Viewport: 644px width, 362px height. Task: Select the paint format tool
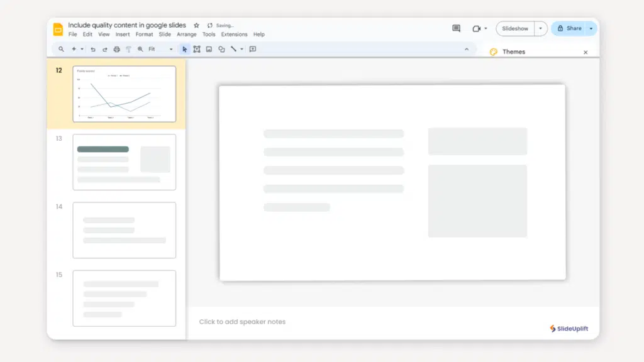tap(128, 49)
